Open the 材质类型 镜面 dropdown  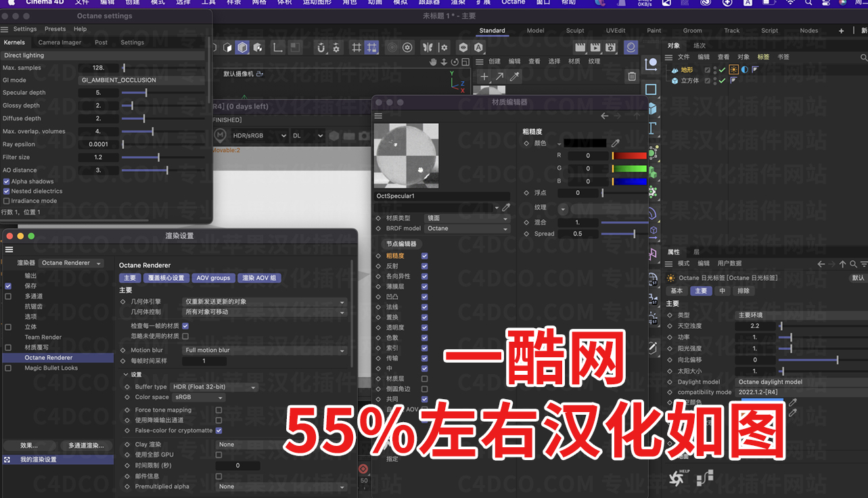467,219
